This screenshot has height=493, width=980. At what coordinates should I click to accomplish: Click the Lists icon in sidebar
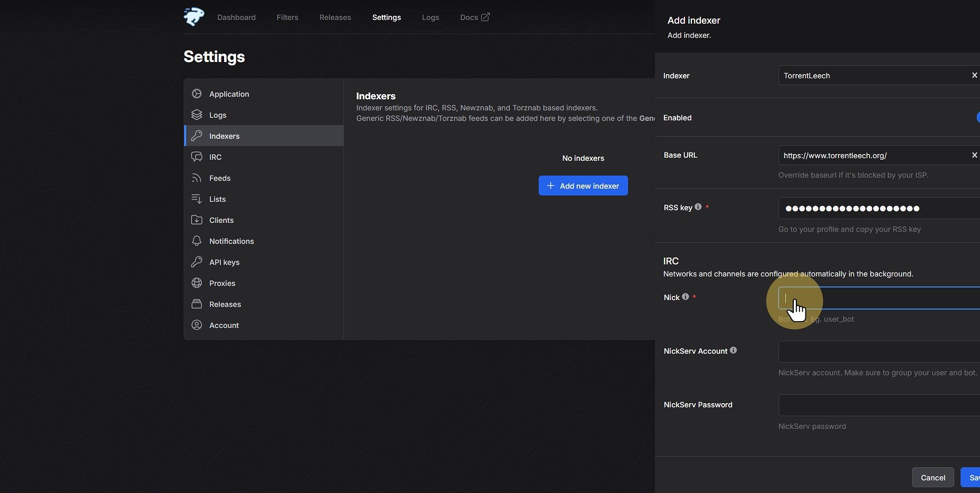[197, 199]
